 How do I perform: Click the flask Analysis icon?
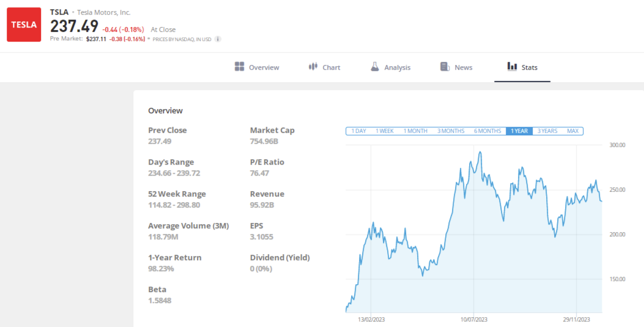point(374,67)
